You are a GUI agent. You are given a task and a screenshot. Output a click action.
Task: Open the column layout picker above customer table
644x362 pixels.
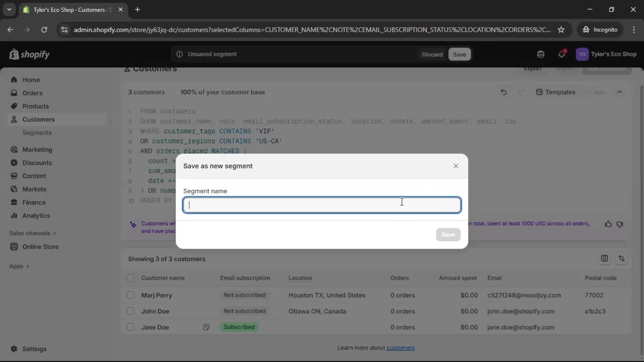click(605, 258)
